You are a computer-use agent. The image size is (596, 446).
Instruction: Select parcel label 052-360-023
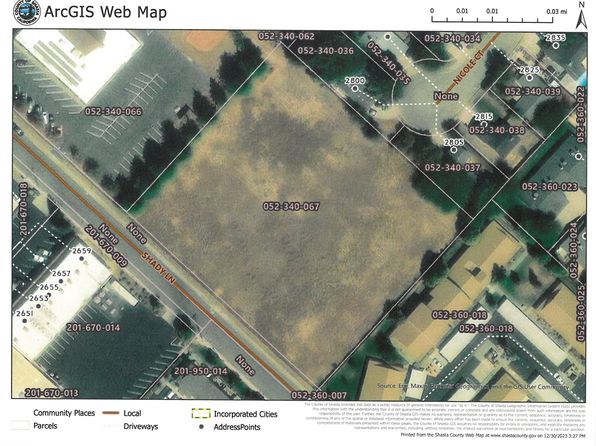tap(550, 187)
